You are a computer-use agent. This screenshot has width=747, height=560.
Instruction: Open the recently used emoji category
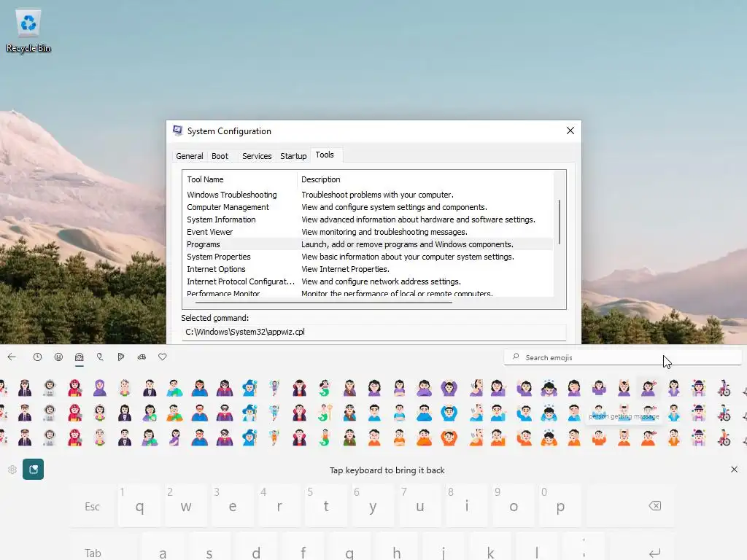(38, 357)
